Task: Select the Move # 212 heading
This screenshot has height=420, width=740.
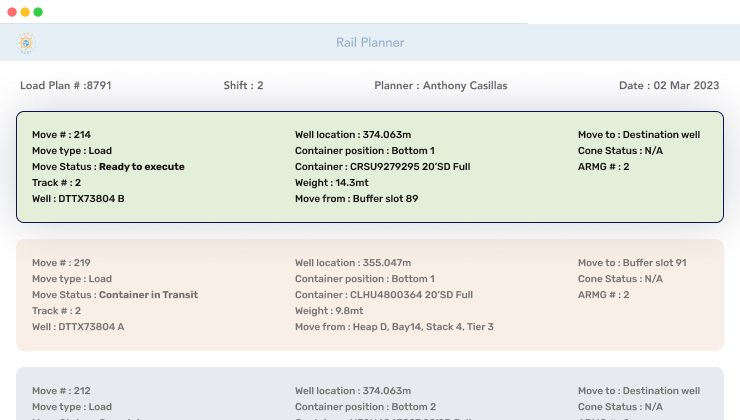Action: [x=61, y=391]
